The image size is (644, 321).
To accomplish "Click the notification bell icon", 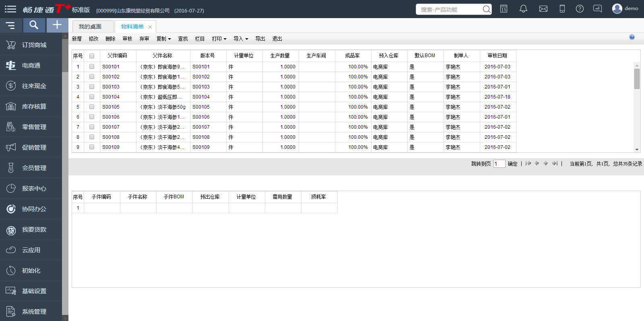I will pos(523,9).
